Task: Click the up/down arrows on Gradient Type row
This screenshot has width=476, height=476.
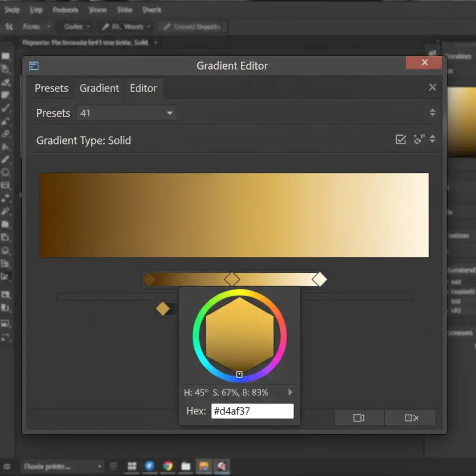Action: (x=433, y=139)
